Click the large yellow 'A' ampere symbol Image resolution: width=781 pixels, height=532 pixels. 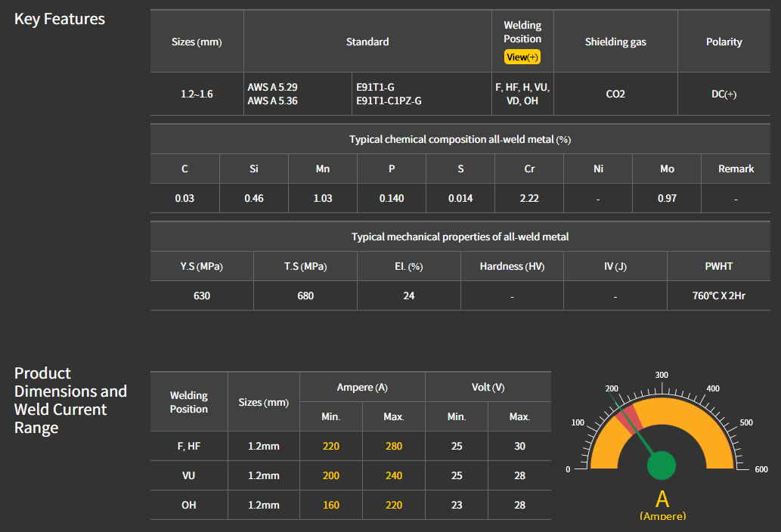(662, 499)
